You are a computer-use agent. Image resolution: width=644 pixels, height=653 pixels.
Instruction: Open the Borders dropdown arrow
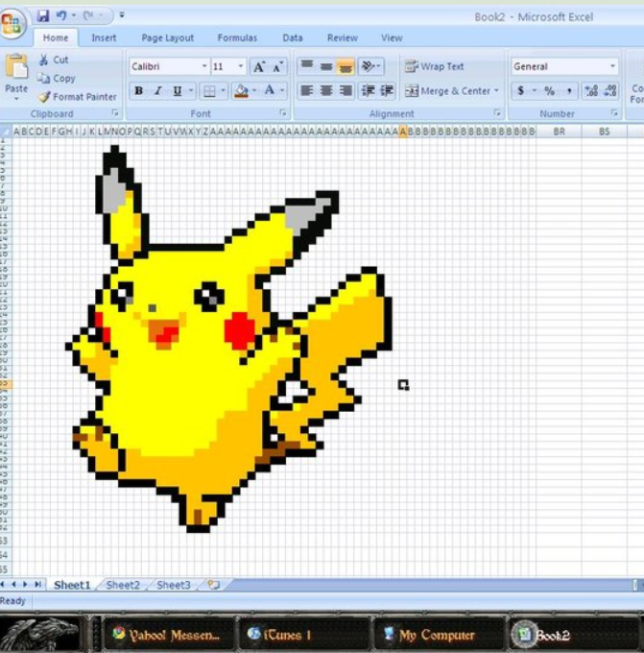click(223, 90)
